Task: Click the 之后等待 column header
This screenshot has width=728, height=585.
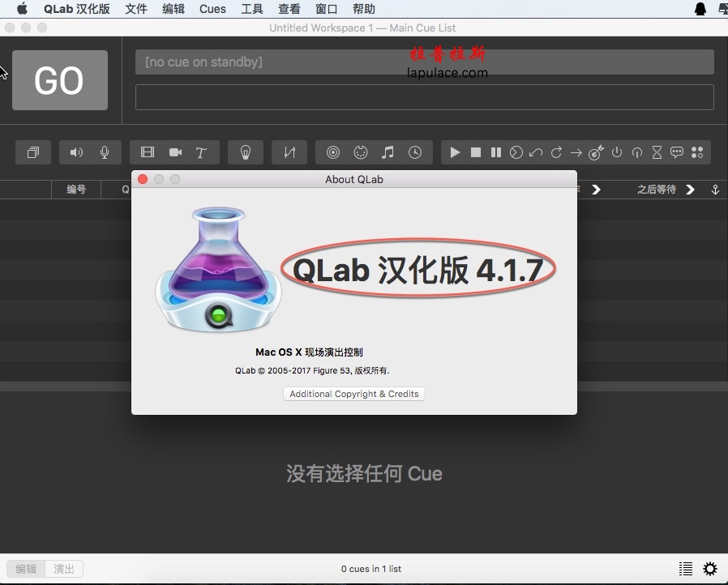Action: pos(657,190)
